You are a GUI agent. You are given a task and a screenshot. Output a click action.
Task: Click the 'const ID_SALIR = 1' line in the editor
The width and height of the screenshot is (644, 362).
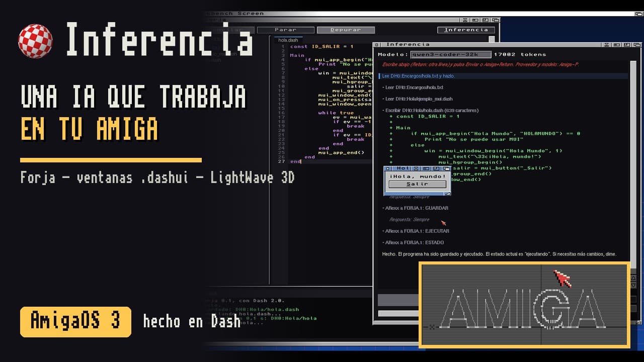(x=322, y=46)
